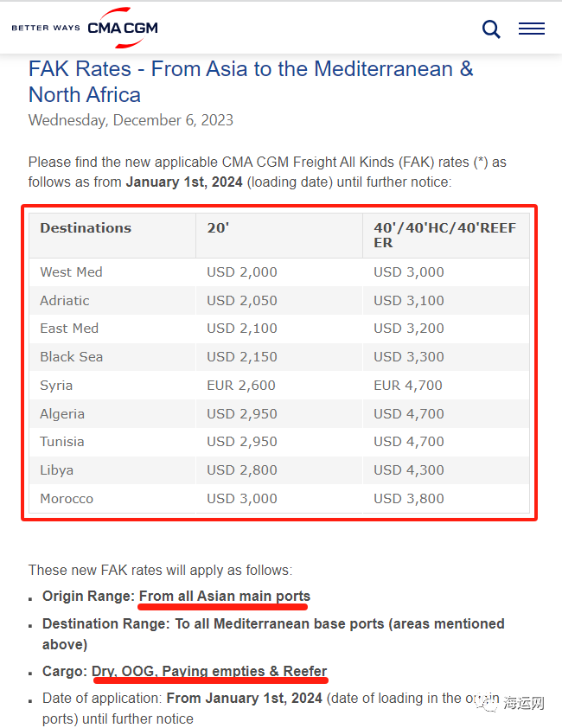Select the Black Sea row
562x728 pixels.
(279, 356)
